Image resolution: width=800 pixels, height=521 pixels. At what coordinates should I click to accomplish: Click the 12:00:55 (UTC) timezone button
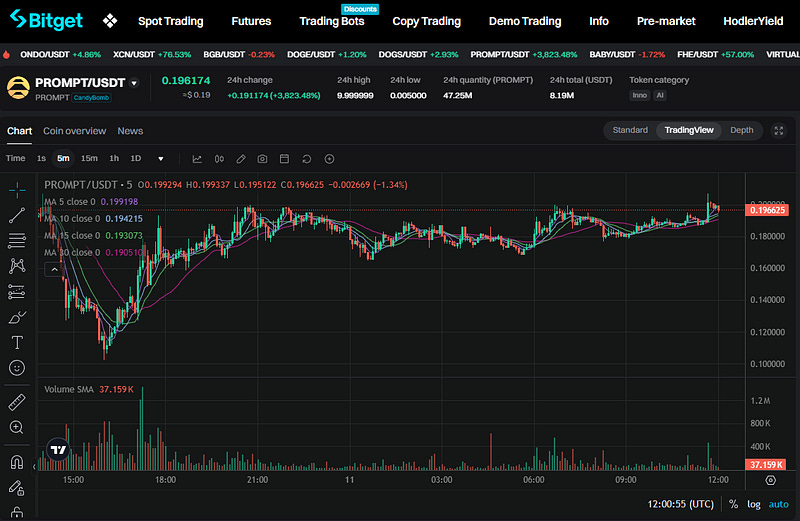coord(681,504)
